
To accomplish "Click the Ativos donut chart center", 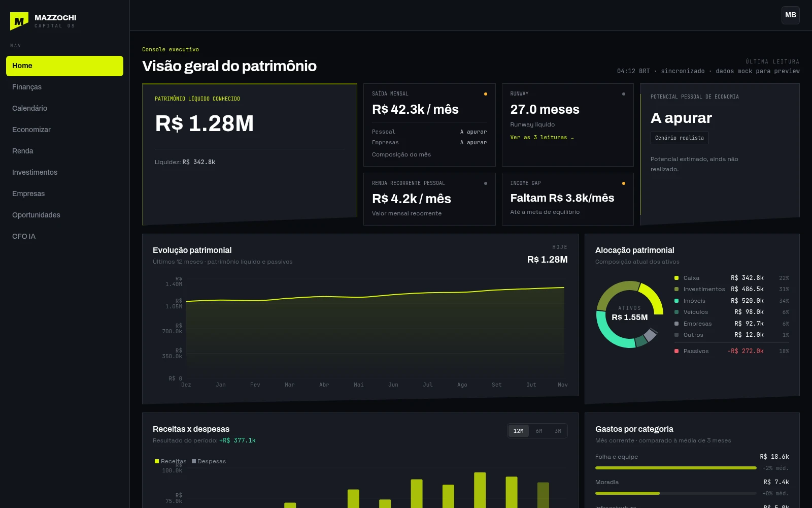I will coord(630,314).
